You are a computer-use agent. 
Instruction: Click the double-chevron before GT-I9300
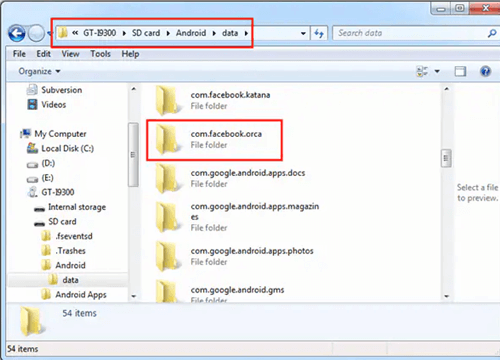pos(75,33)
